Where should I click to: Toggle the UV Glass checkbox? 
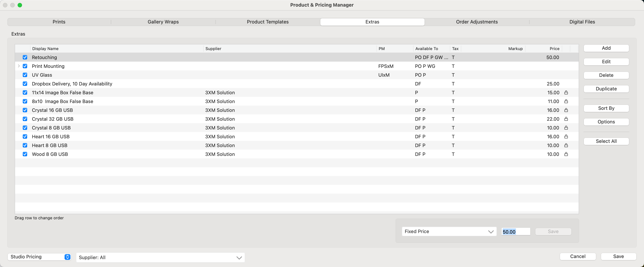click(x=25, y=75)
